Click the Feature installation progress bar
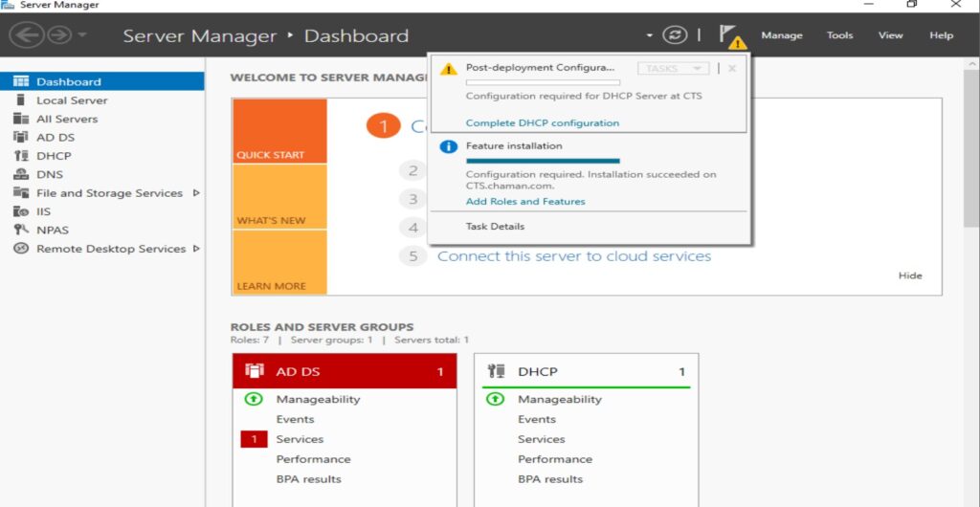This screenshot has height=507, width=980. click(543, 161)
